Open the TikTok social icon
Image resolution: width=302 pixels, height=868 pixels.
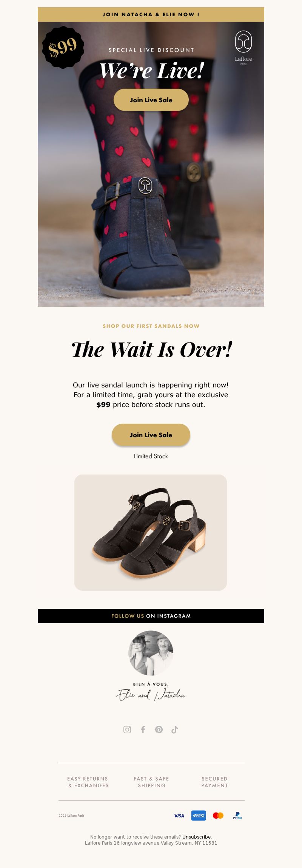[175, 730]
